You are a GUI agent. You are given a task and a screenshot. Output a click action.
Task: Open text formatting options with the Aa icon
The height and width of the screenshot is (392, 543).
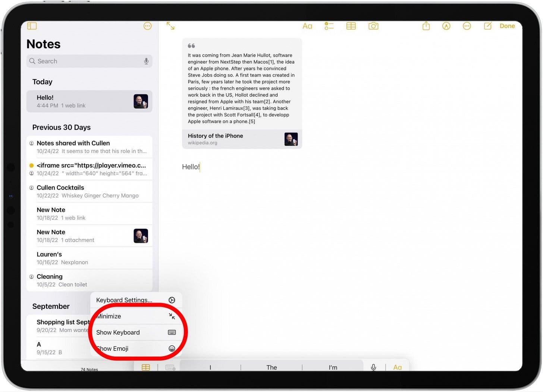307,26
